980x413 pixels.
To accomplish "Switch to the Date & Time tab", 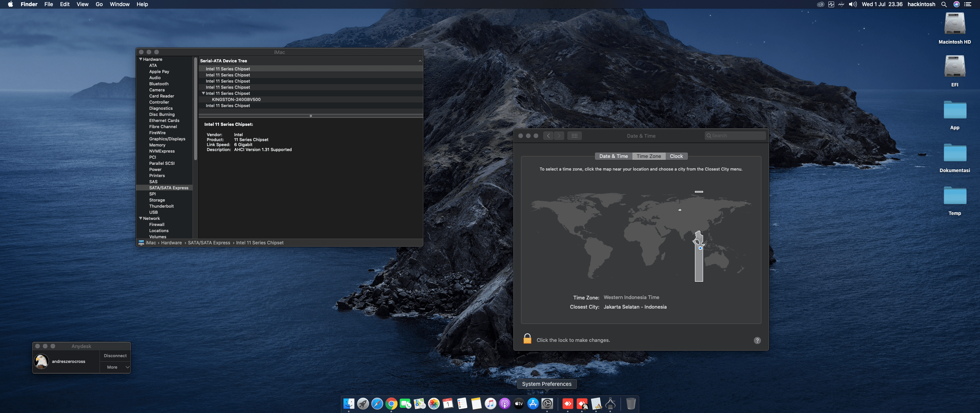I will point(613,156).
